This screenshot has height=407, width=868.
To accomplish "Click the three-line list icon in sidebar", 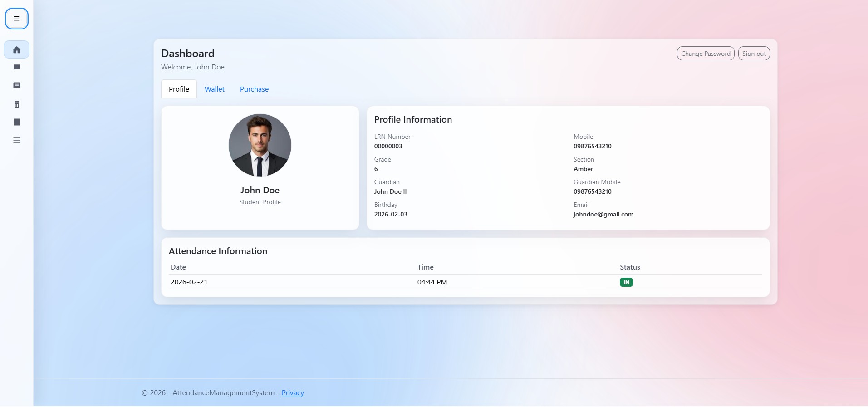I will tap(17, 140).
